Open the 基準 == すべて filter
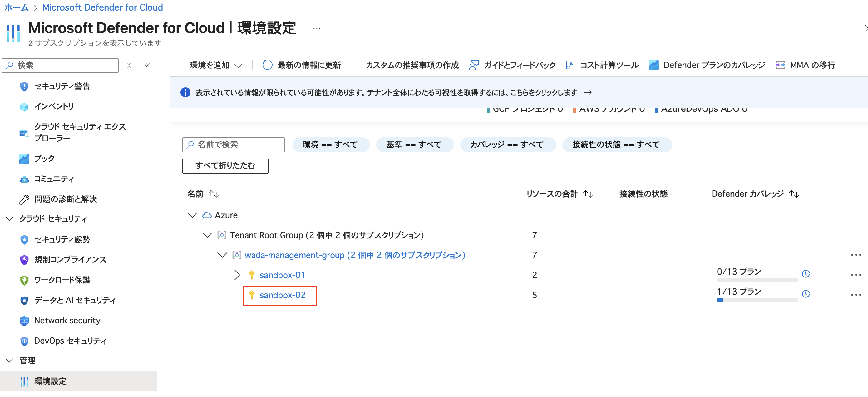The image size is (868, 397). click(x=414, y=145)
